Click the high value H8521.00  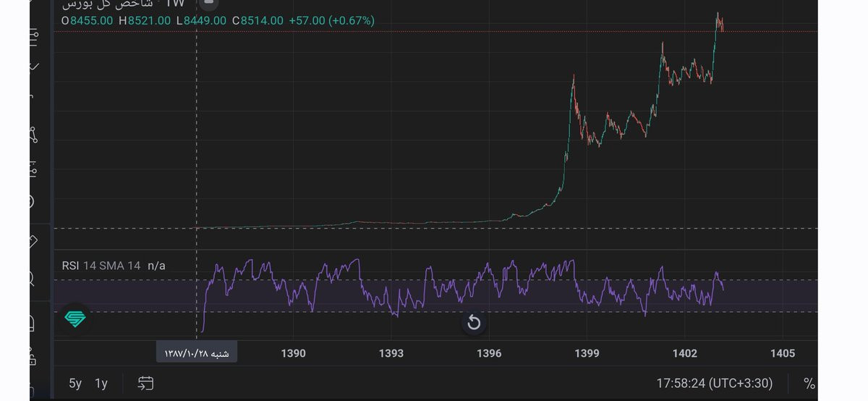point(145,21)
